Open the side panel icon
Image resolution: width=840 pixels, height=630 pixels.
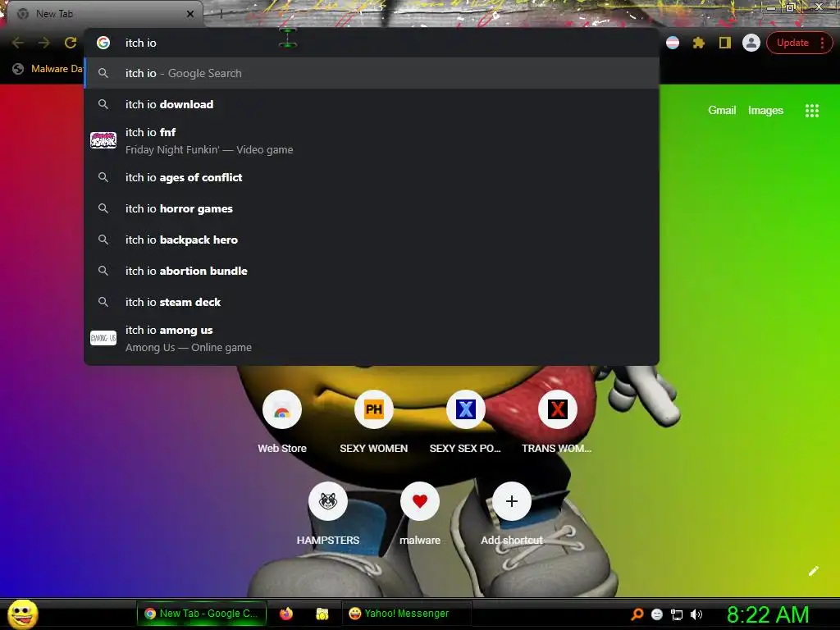(x=725, y=43)
